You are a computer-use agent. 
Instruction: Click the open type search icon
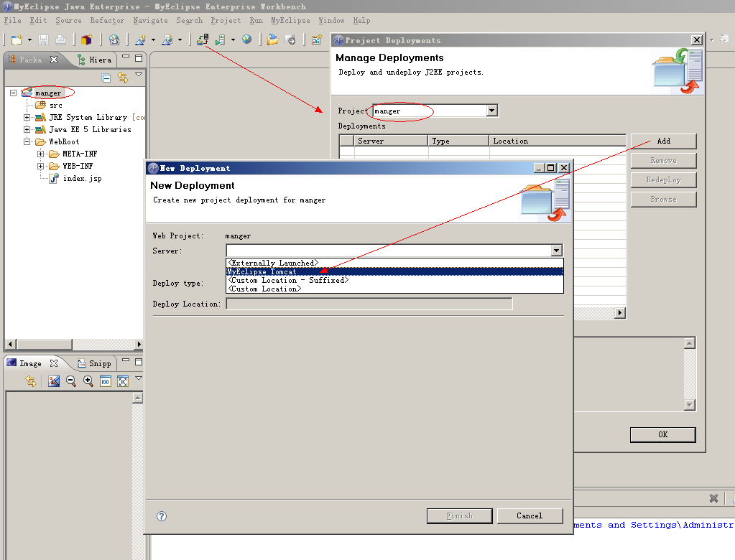click(x=167, y=39)
